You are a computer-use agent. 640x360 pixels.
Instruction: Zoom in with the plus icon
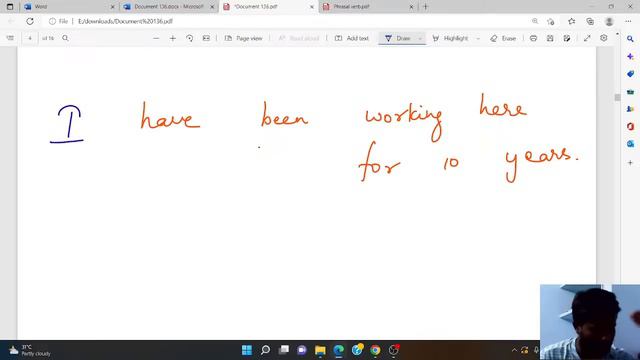coord(173,38)
